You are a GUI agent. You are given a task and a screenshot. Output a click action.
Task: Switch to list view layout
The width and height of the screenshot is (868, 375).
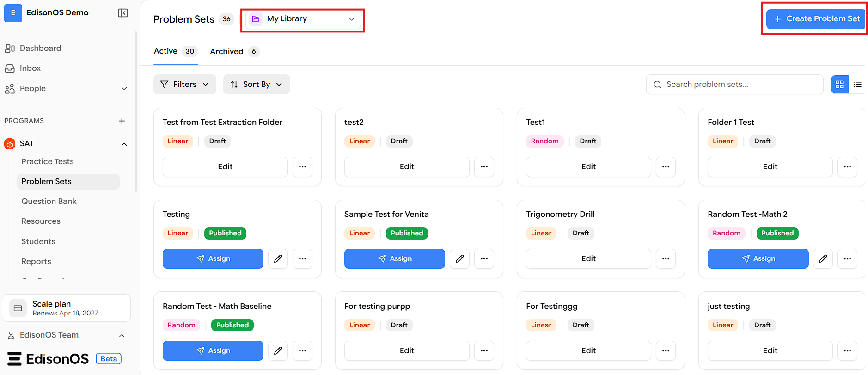857,84
